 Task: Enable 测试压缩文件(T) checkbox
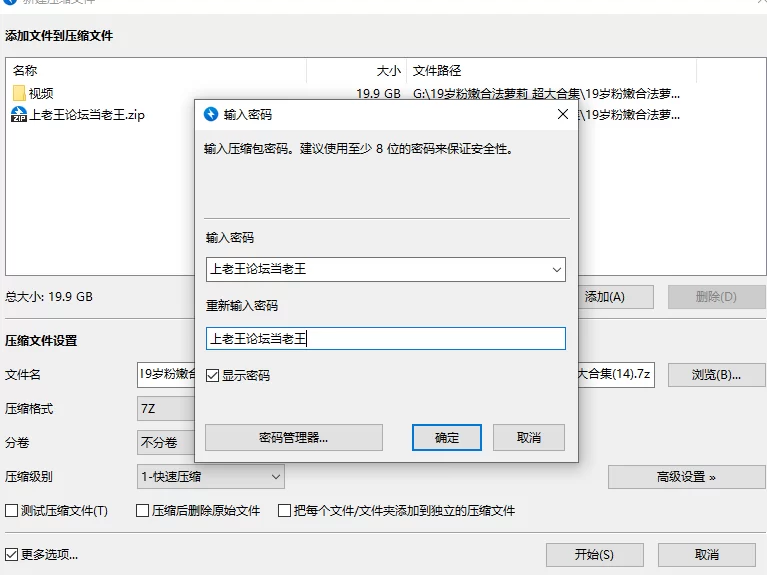click(x=11, y=511)
